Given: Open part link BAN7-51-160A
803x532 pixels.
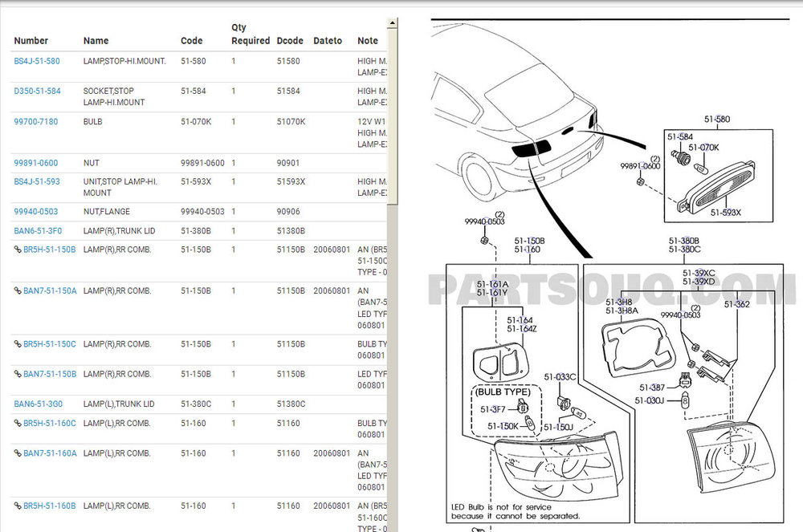Looking at the screenshot, I should pyautogui.click(x=50, y=453).
